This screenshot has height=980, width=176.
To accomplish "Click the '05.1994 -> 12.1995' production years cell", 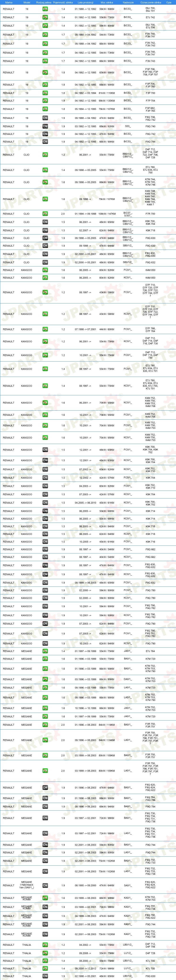I will point(86,109).
